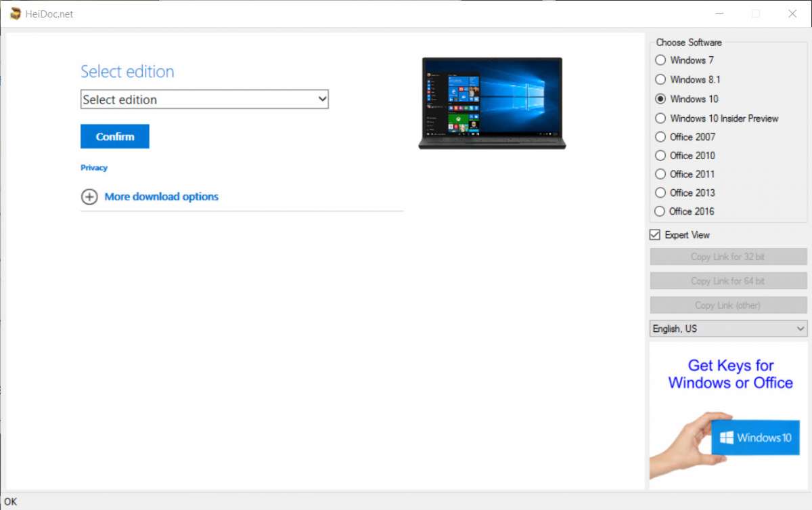Select the Windows 7 radio button

(660, 60)
